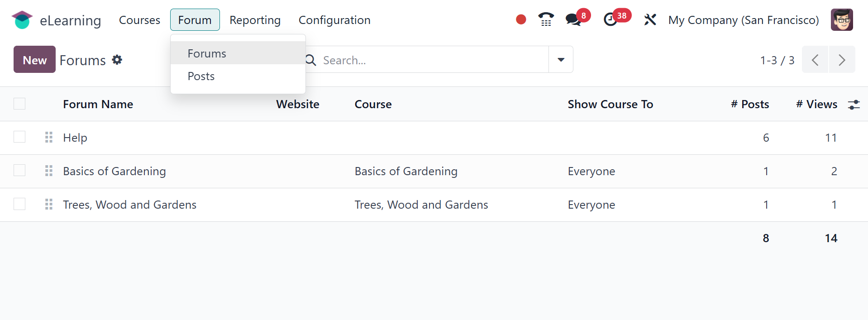Select the Trees, Wood and Gardens checkbox

[19, 204]
